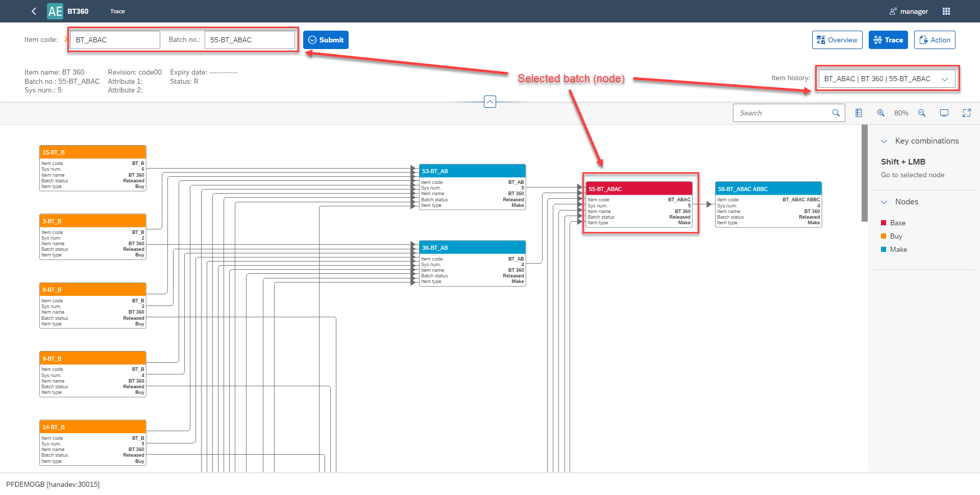Open the apps grid icon in the header
The width and height of the screenshot is (980, 495).
click(946, 11)
